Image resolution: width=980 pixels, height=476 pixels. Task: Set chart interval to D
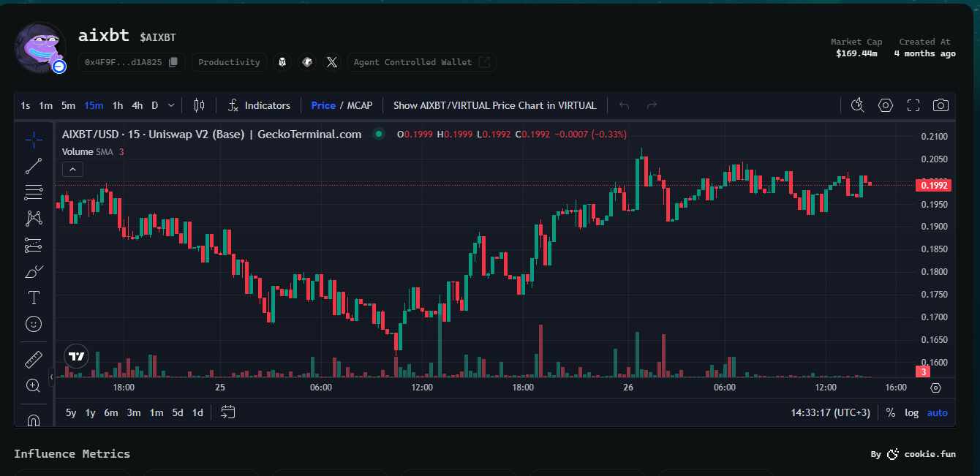(154, 105)
